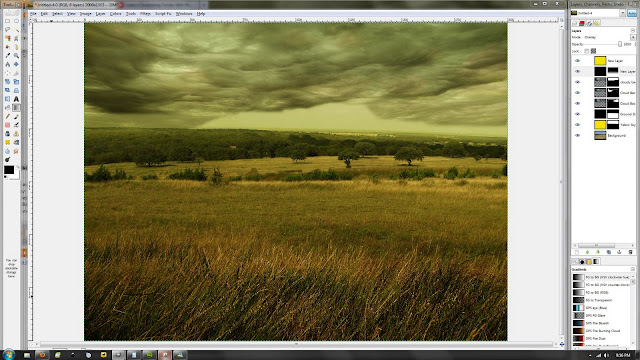Select the Measure tool
The height and width of the screenshot is (360, 640).
pos(7,64)
